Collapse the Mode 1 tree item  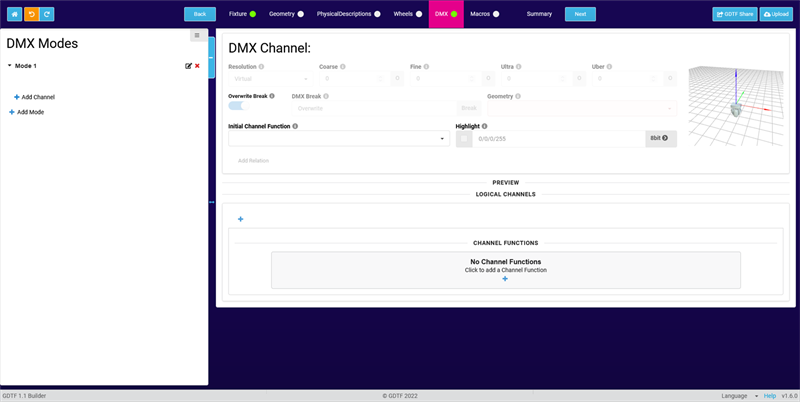(10, 66)
